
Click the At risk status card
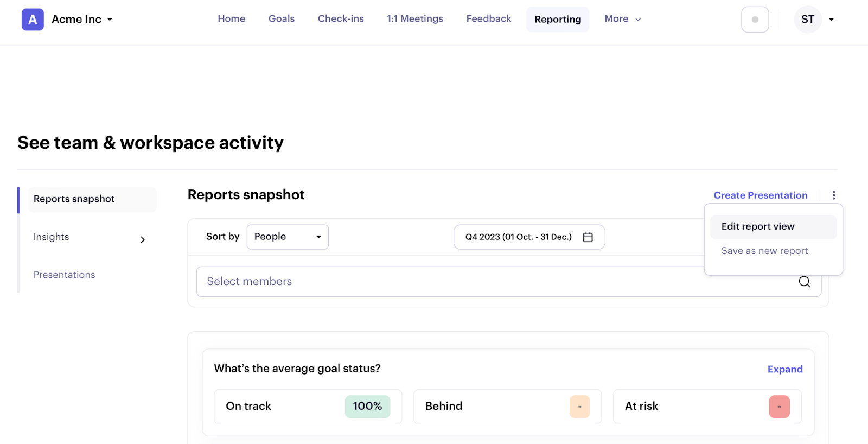707,407
